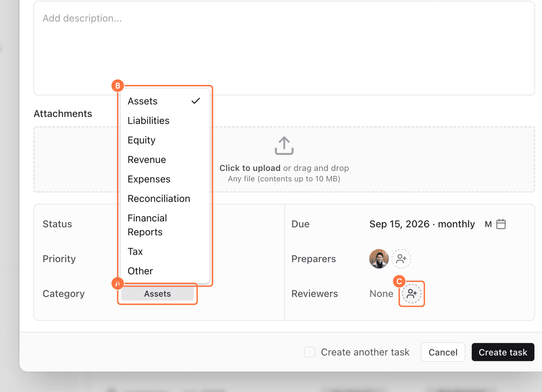This screenshot has width=542, height=392.
Task: Click the upload arrow icon in Attachments
Action: coord(284,146)
